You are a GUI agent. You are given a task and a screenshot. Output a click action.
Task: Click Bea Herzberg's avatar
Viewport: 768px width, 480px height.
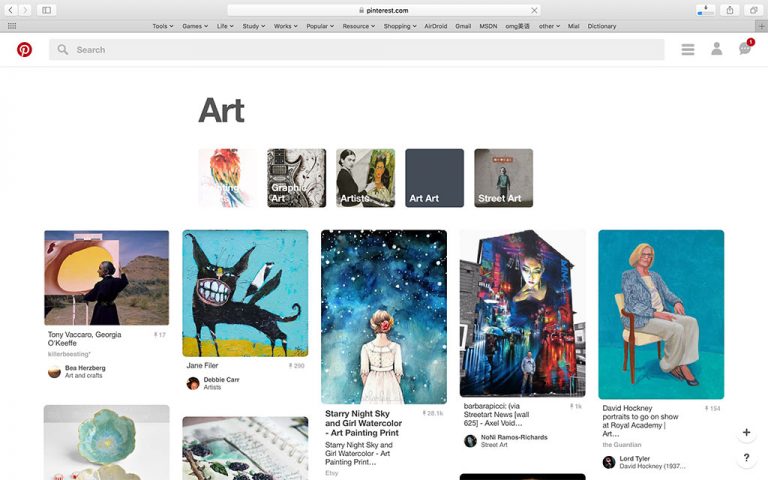tap(54, 372)
